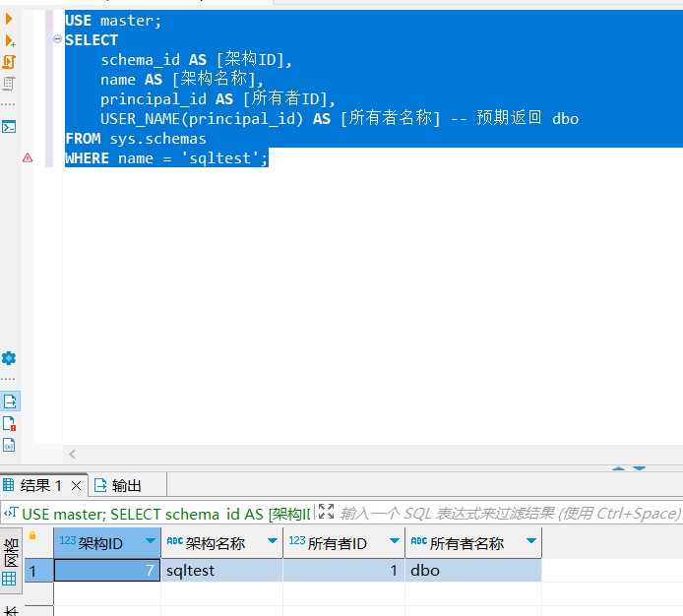Switch to the 输出 tab
The width and height of the screenshot is (683, 616).
click(118, 485)
